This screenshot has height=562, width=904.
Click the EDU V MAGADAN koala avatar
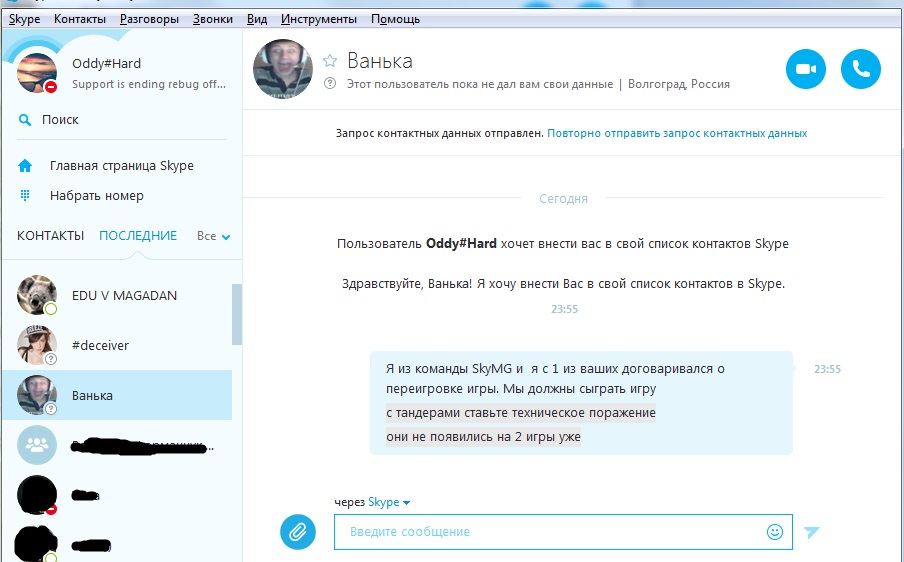point(37,295)
